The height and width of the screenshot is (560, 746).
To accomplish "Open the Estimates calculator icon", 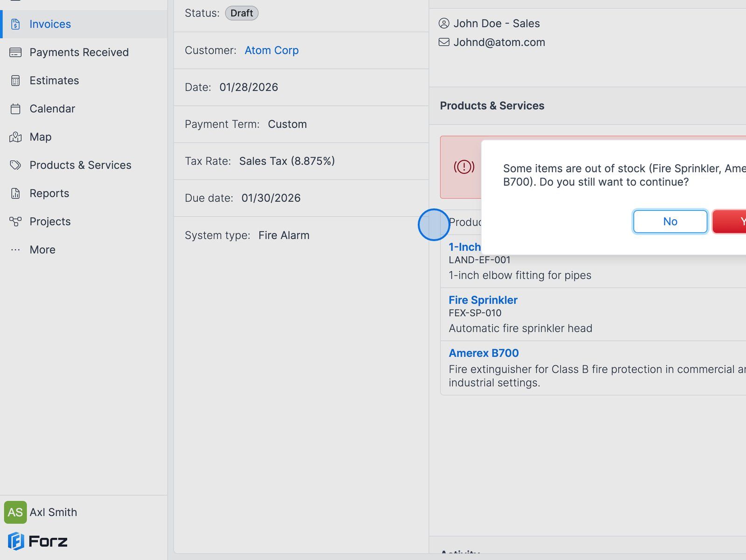I will (15, 81).
